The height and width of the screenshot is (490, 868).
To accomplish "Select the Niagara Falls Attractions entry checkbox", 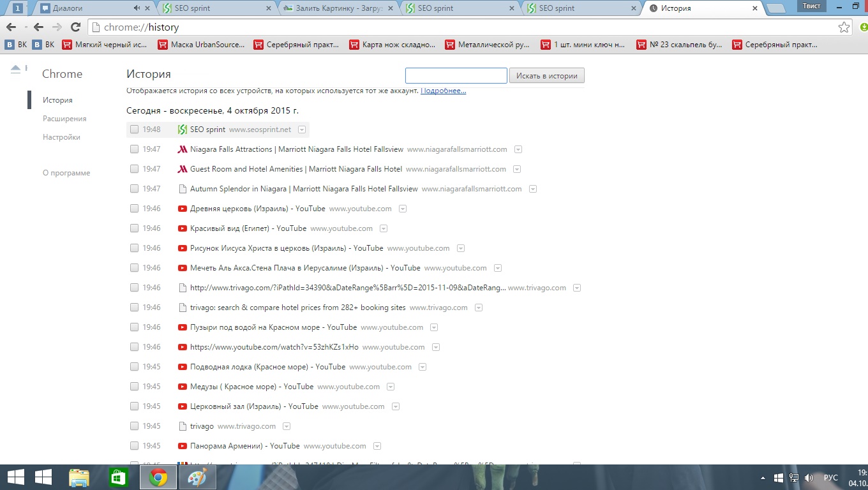I will pos(134,149).
